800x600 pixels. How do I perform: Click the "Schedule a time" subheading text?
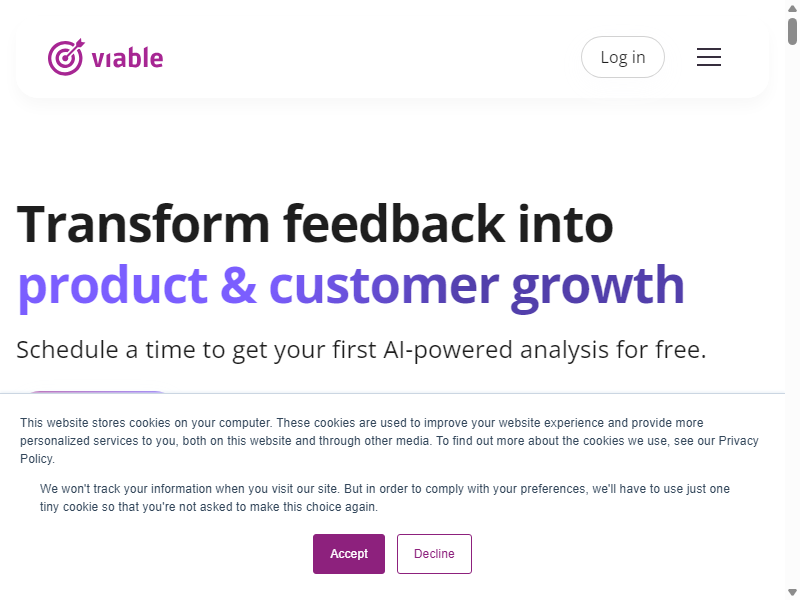coord(361,350)
